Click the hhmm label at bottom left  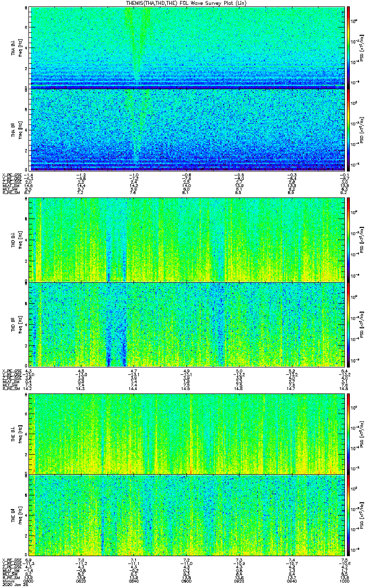[x=8, y=581]
